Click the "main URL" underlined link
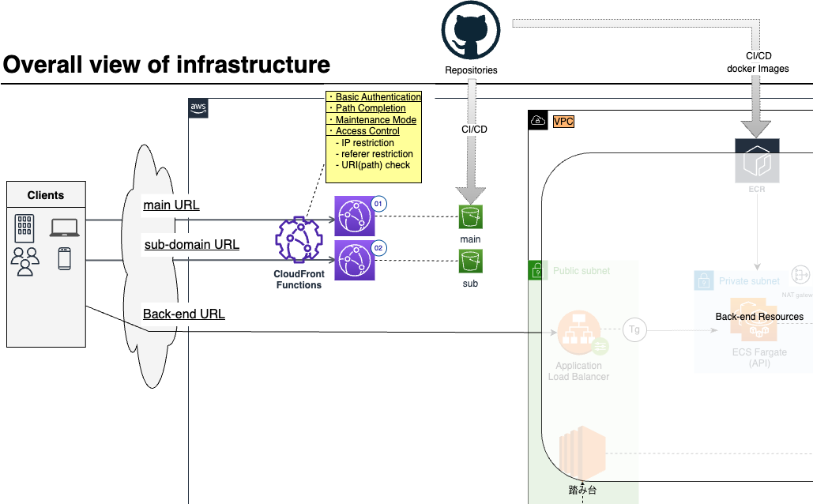The image size is (813, 504). [x=171, y=205]
